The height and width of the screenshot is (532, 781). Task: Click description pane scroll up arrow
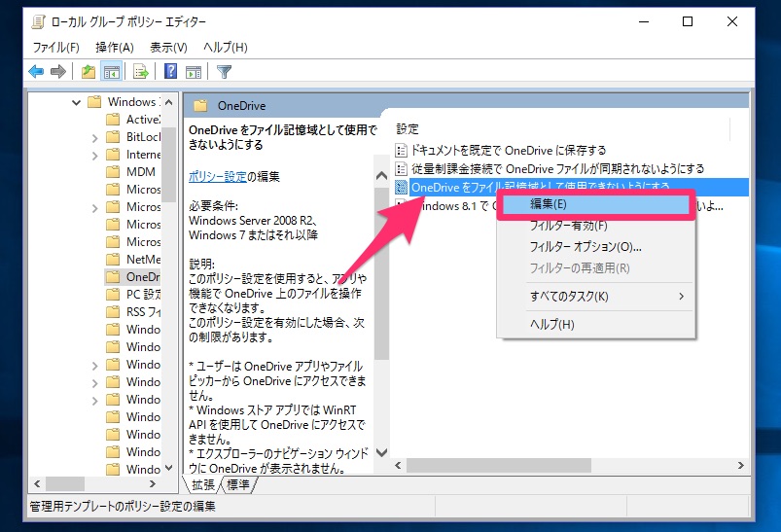(381, 175)
